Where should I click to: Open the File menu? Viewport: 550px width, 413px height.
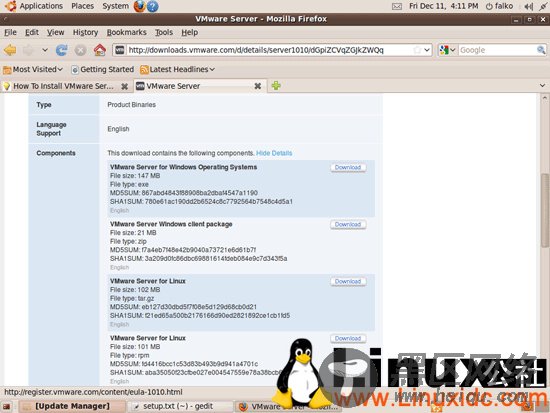click(10, 32)
